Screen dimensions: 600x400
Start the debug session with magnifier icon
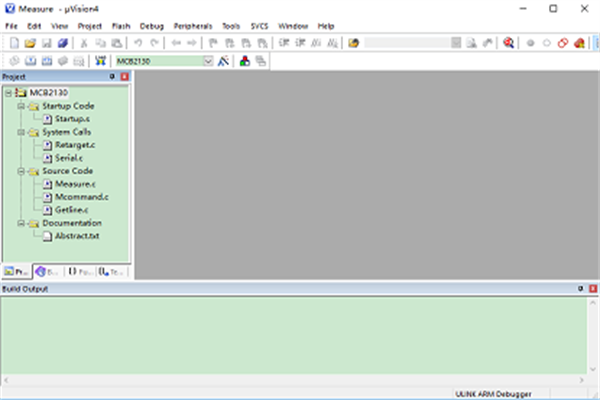tap(508, 43)
